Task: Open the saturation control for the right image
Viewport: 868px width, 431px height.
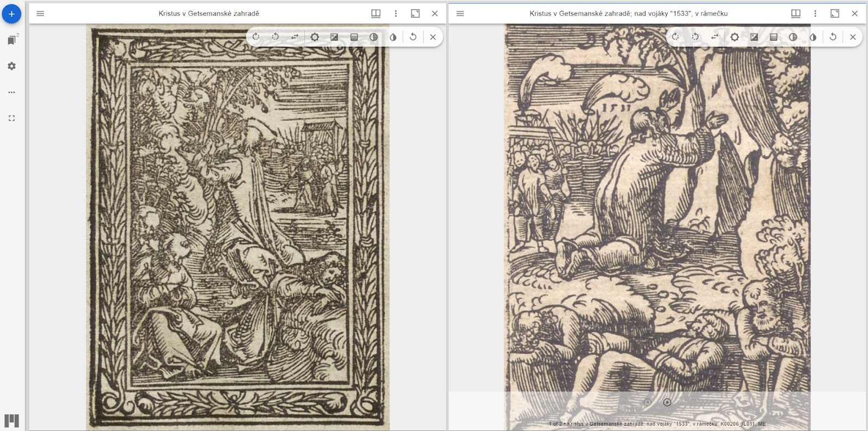Action: tap(774, 37)
